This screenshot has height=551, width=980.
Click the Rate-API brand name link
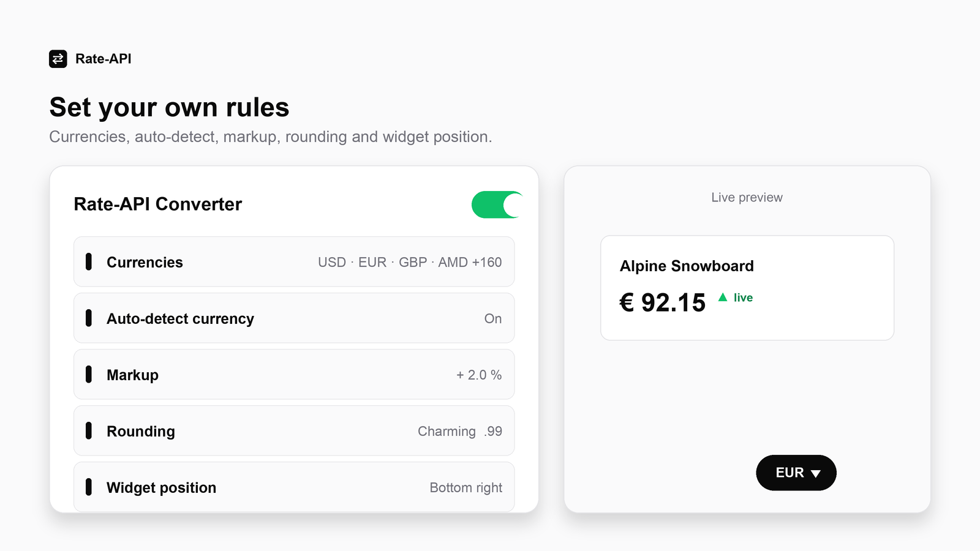(104, 59)
